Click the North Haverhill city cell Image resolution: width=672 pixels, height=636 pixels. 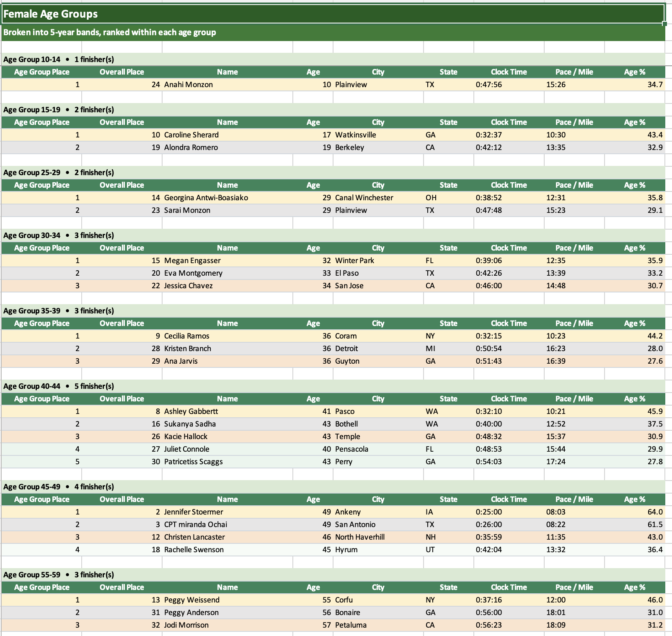pos(359,537)
